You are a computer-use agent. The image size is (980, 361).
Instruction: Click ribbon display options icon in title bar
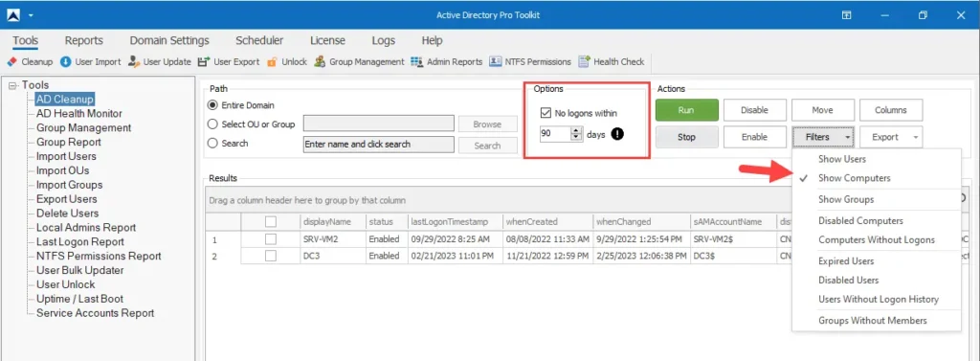click(846, 15)
